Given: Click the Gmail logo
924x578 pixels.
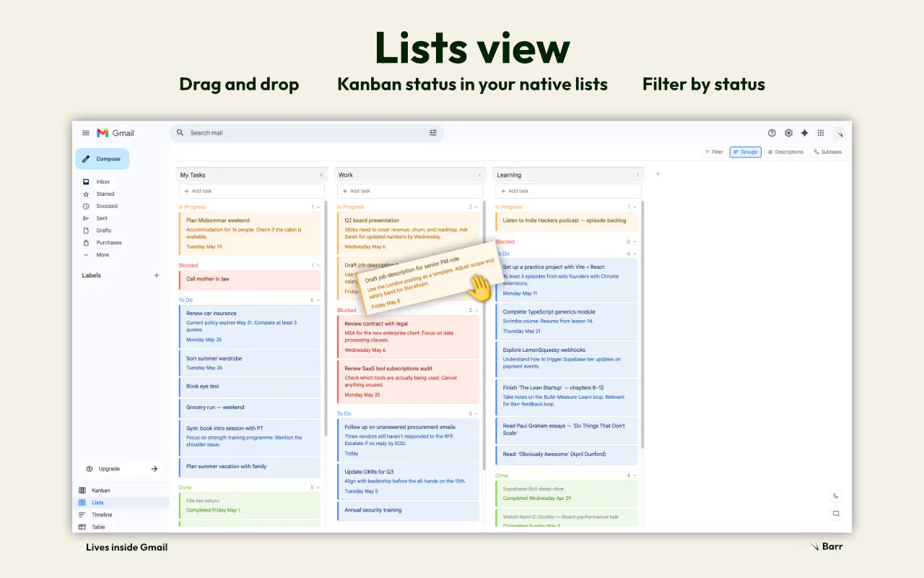Looking at the screenshot, I should tap(115, 133).
